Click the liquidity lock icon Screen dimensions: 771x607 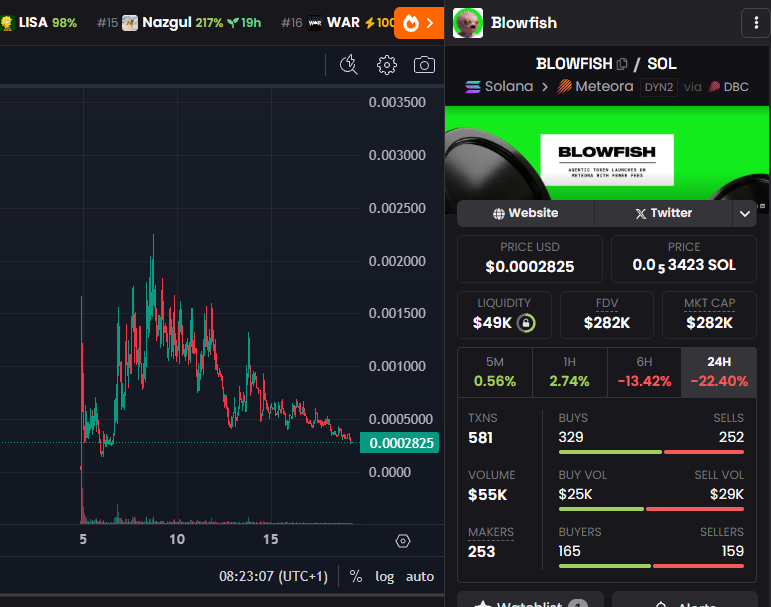point(526,323)
